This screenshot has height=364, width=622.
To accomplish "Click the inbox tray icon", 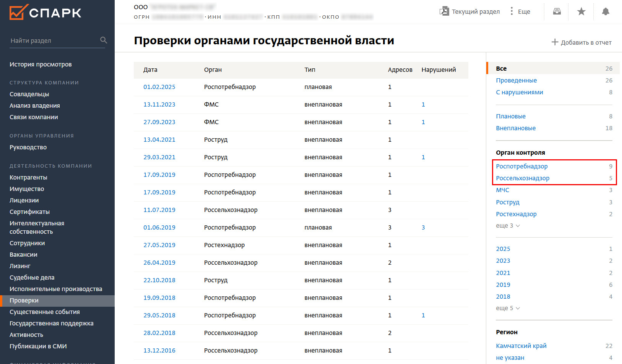I will tap(557, 11).
